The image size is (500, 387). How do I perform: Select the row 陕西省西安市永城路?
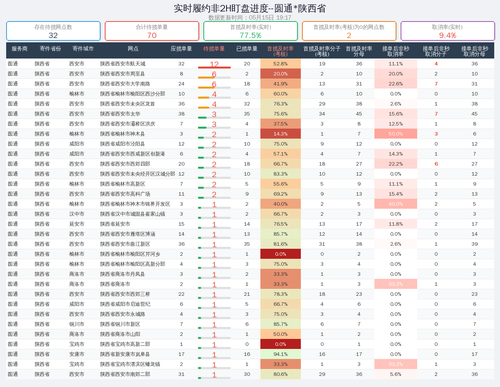tap(250, 314)
